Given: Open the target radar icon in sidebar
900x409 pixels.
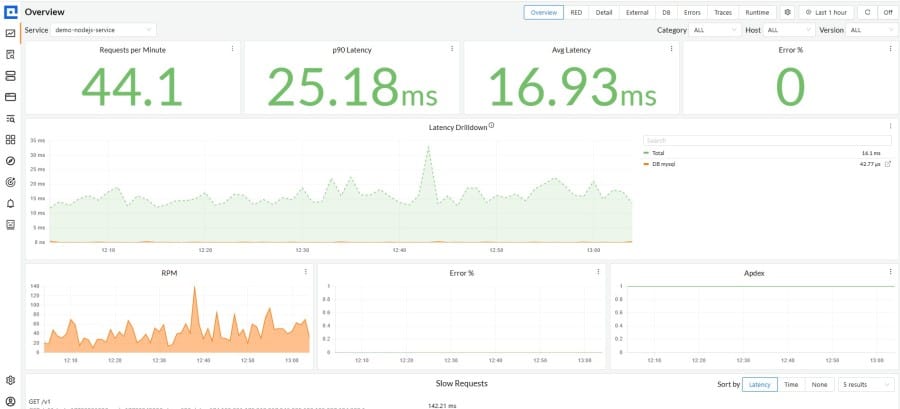Looking at the screenshot, I should pyautogui.click(x=10, y=182).
